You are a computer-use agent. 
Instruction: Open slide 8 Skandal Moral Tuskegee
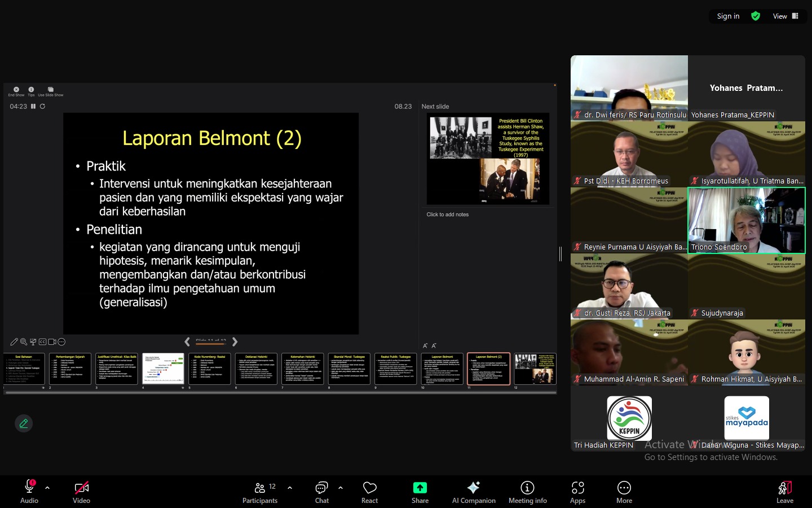tap(349, 369)
